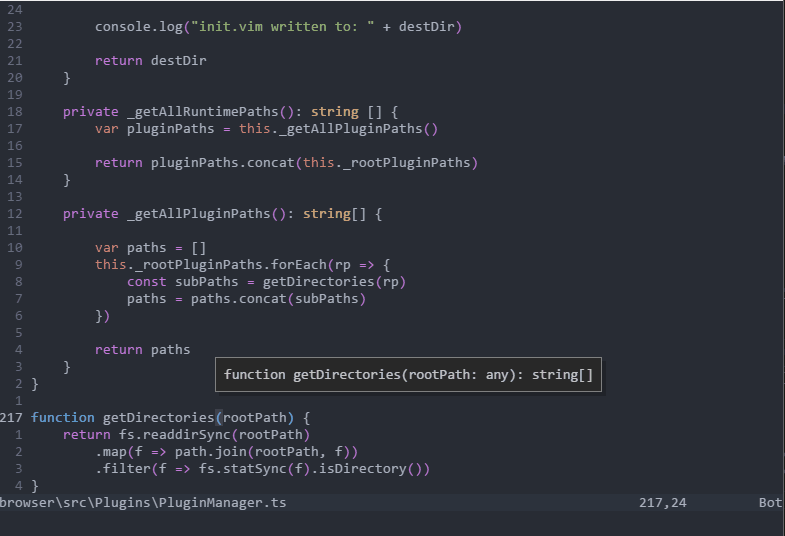Click 'return pluginPaths.concat' line
The height and width of the screenshot is (536, 785).
tap(286, 163)
